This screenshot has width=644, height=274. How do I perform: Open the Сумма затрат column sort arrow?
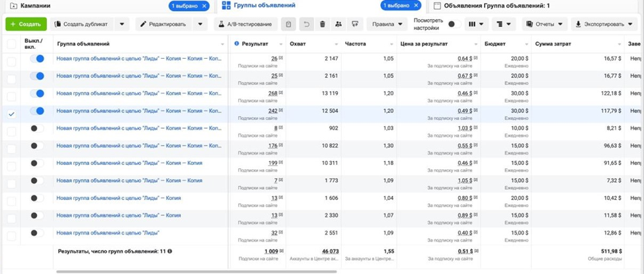(619, 44)
